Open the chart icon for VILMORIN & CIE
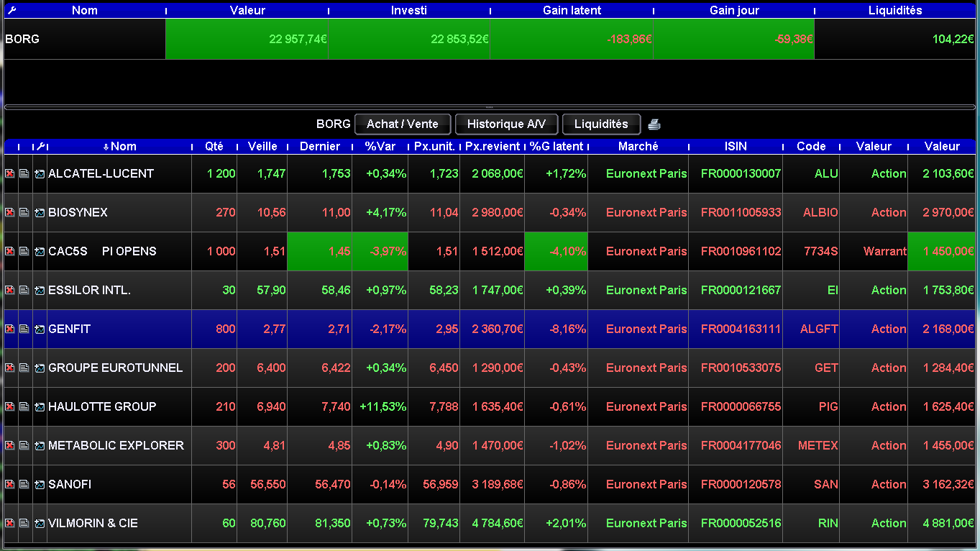 [40, 523]
